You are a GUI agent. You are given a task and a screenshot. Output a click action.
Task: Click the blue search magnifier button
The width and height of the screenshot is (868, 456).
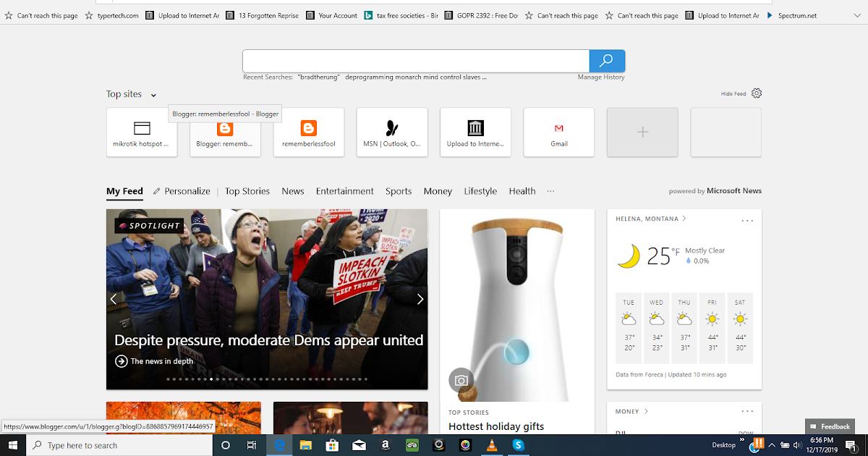click(x=607, y=61)
